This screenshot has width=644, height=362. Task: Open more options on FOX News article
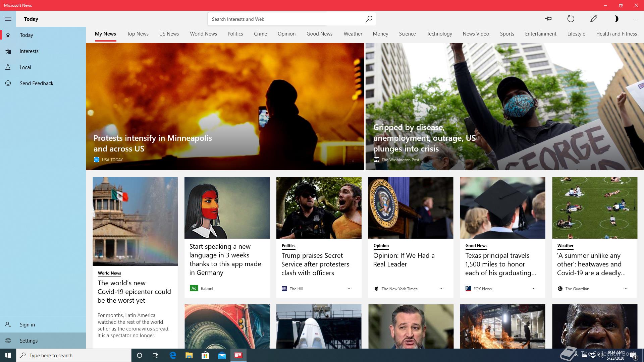click(533, 288)
